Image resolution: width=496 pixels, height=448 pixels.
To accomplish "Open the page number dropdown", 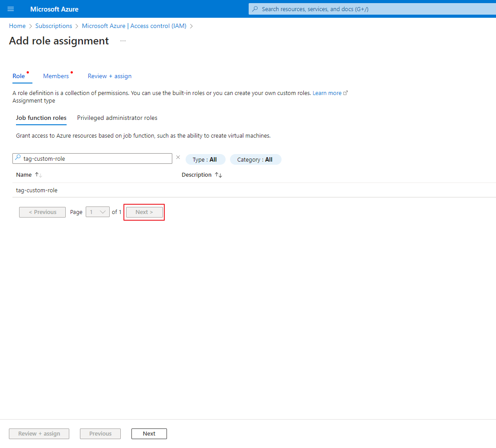I will pos(97,212).
